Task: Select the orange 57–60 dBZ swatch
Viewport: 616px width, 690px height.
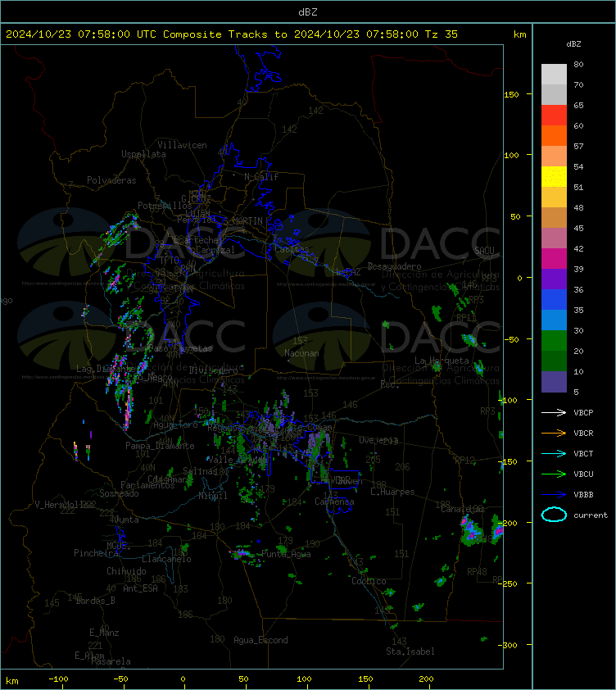Action: click(x=554, y=135)
